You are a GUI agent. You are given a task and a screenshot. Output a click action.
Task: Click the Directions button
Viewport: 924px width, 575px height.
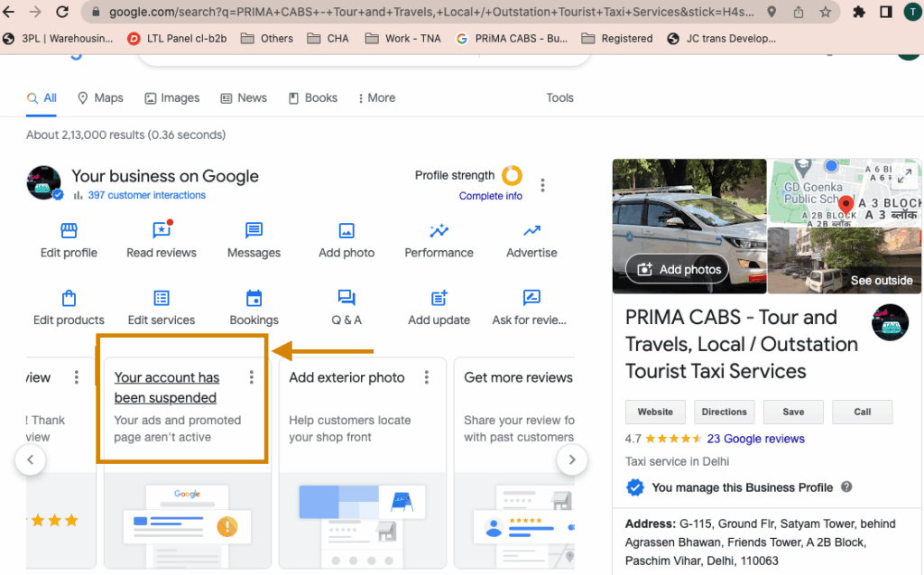(x=724, y=412)
